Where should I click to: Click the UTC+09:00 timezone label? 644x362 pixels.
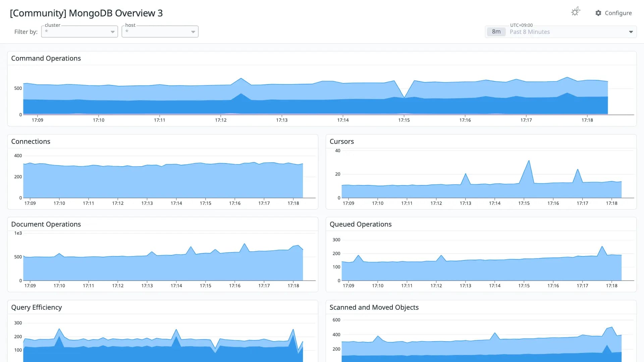pyautogui.click(x=521, y=25)
